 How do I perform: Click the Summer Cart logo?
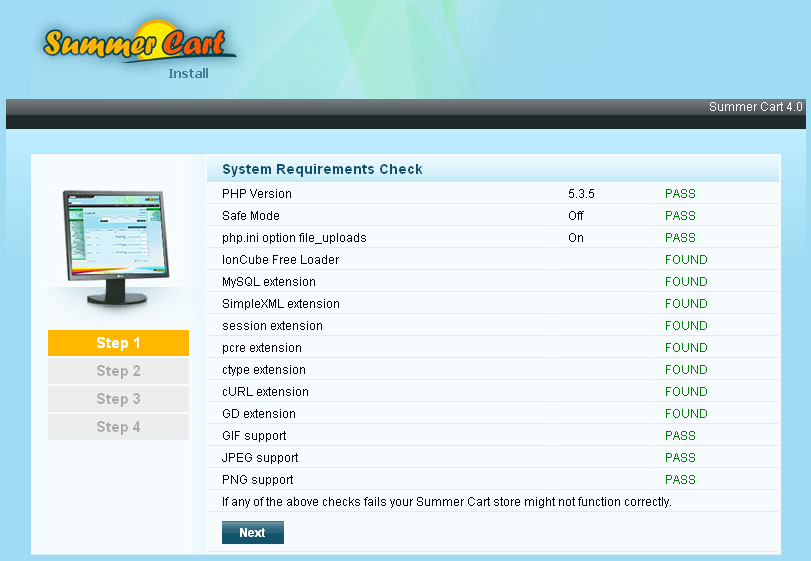(140, 43)
